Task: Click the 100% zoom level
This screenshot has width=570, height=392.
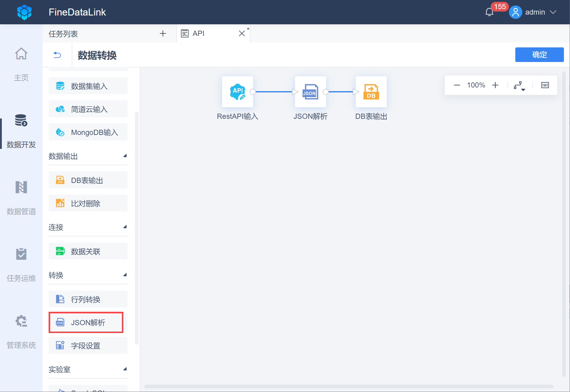Action: (x=476, y=85)
